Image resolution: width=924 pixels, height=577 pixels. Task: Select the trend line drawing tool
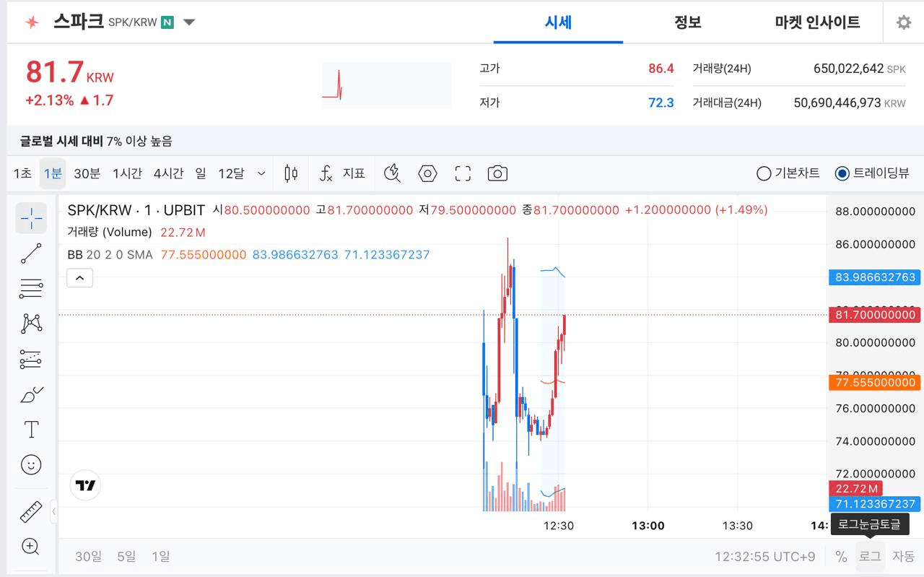coord(31,253)
